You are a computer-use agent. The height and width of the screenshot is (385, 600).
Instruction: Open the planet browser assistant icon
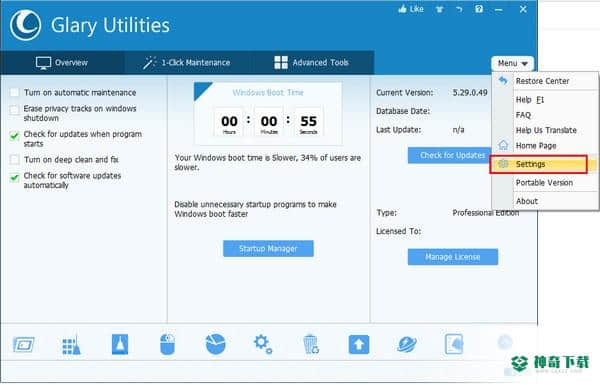[407, 344]
